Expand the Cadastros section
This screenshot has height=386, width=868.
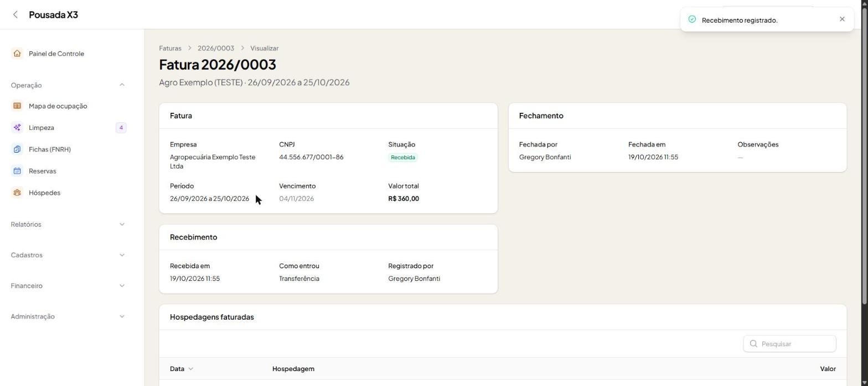(122, 255)
